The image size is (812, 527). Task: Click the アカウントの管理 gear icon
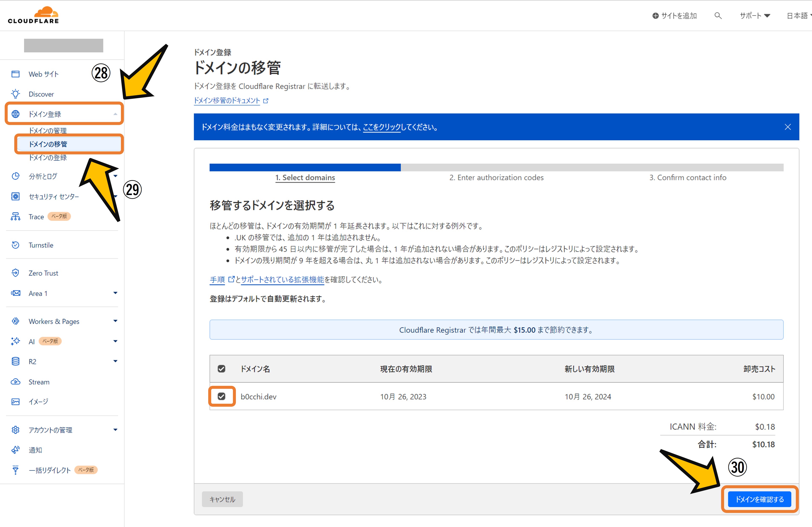tap(15, 430)
